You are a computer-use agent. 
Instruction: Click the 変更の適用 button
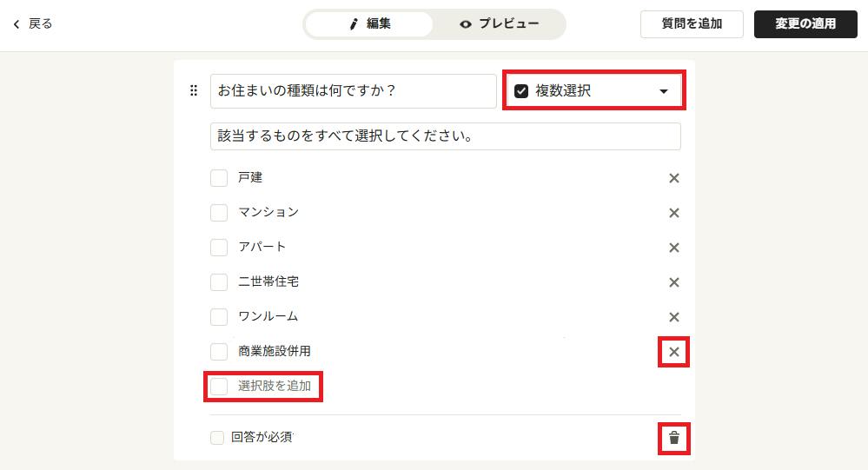coord(805,23)
